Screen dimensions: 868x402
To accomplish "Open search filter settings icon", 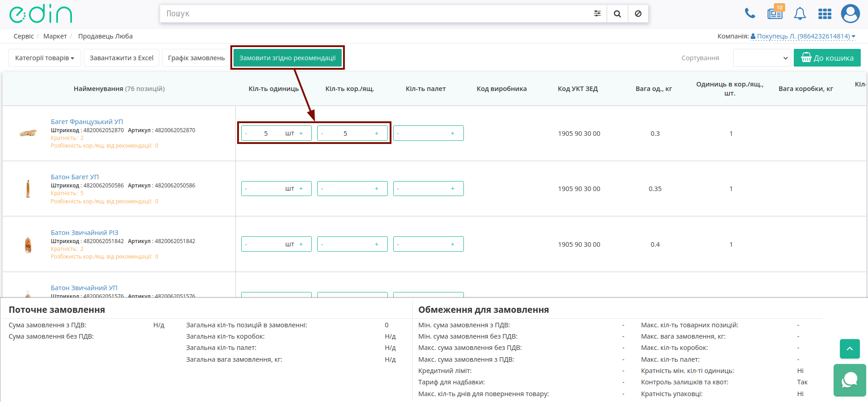I will tap(597, 14).
